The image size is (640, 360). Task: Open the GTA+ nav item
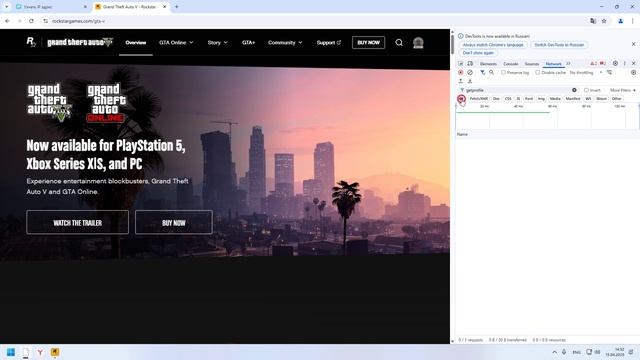tap(248, 42)
